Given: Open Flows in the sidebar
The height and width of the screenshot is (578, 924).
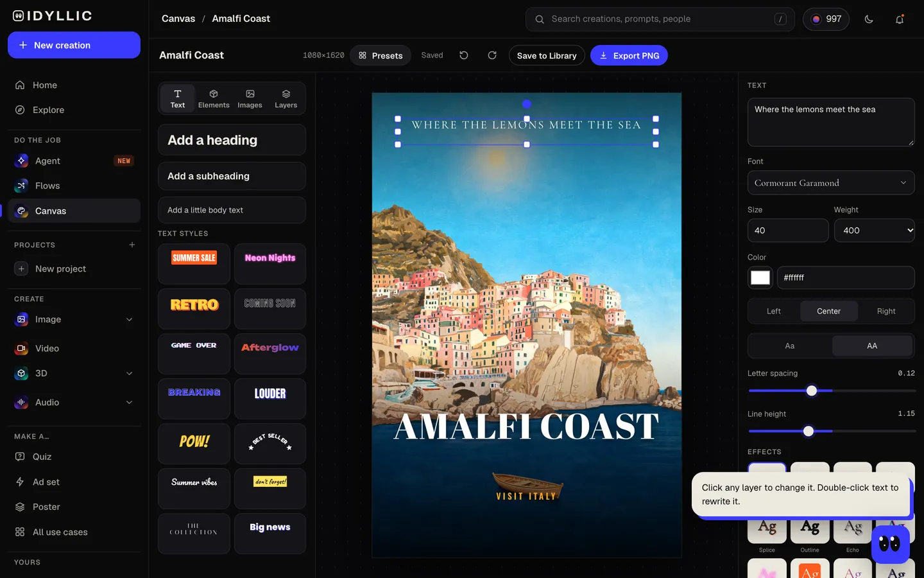Looking at the screenshot, I should [x=74, y=186].
